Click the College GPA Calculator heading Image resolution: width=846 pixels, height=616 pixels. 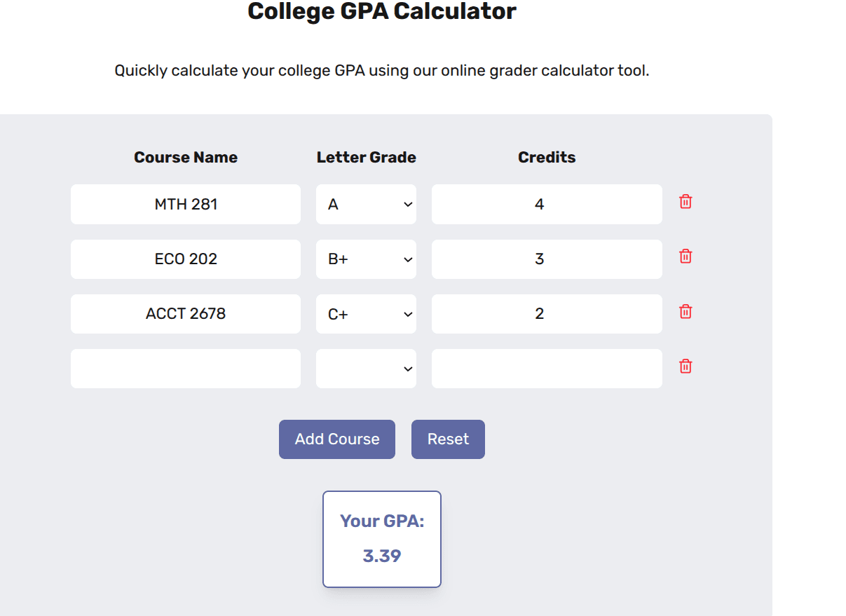(x=381, y=11)
